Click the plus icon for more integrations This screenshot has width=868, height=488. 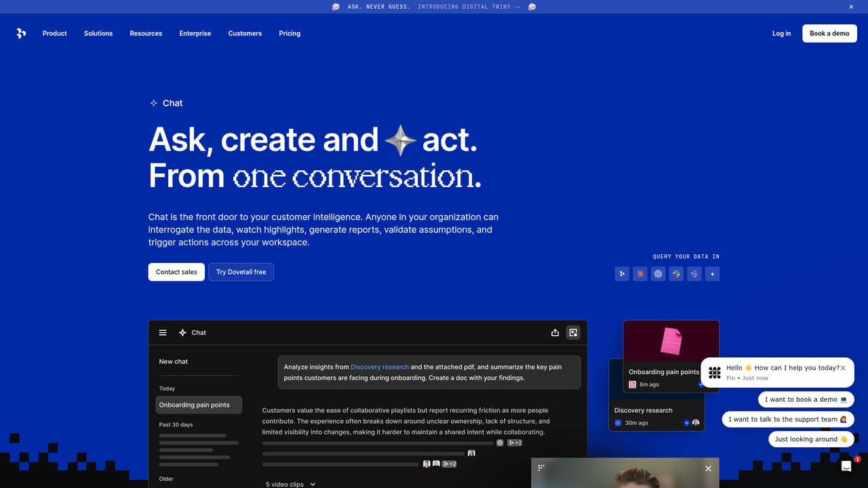click(712, 274)
